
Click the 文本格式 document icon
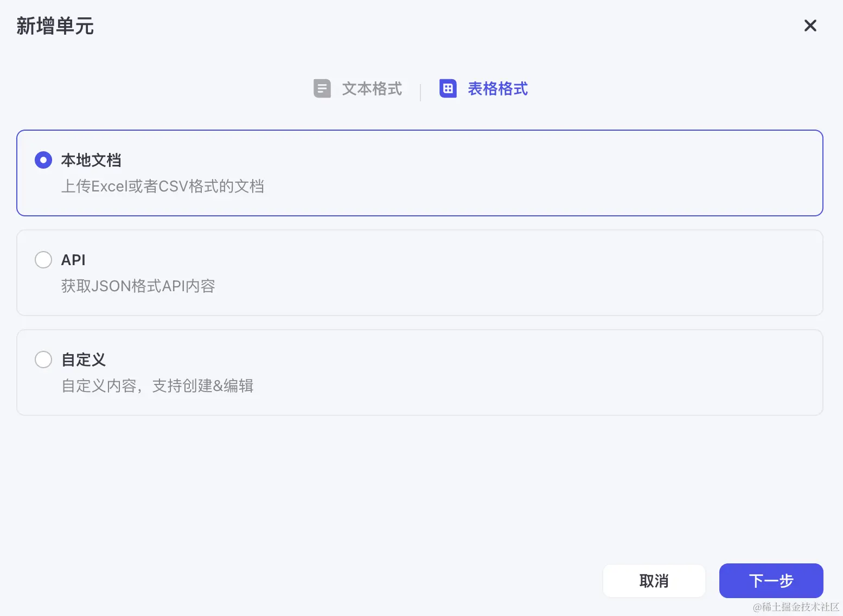click(322, 88)
